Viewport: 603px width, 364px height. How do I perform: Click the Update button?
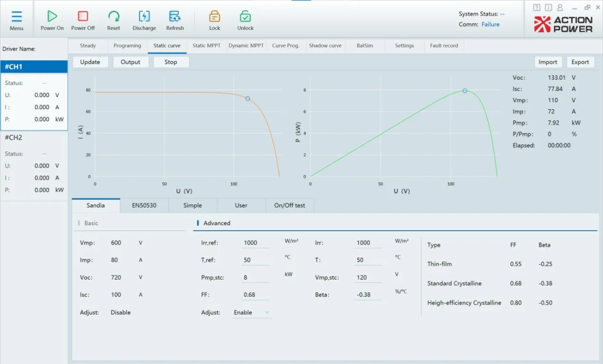tap(90, 62)
